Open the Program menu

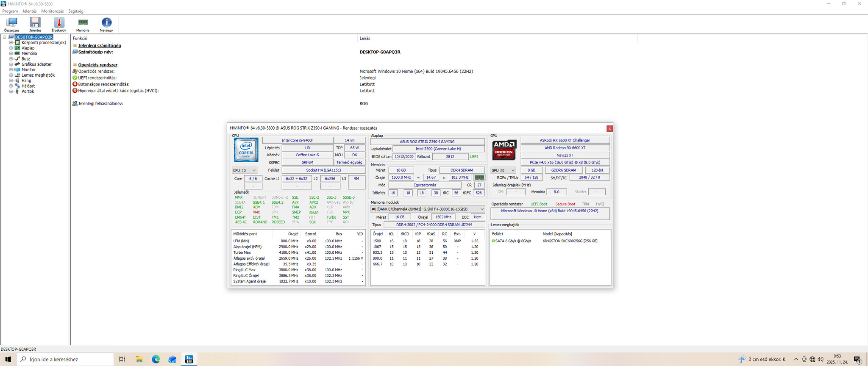point(10,11)
